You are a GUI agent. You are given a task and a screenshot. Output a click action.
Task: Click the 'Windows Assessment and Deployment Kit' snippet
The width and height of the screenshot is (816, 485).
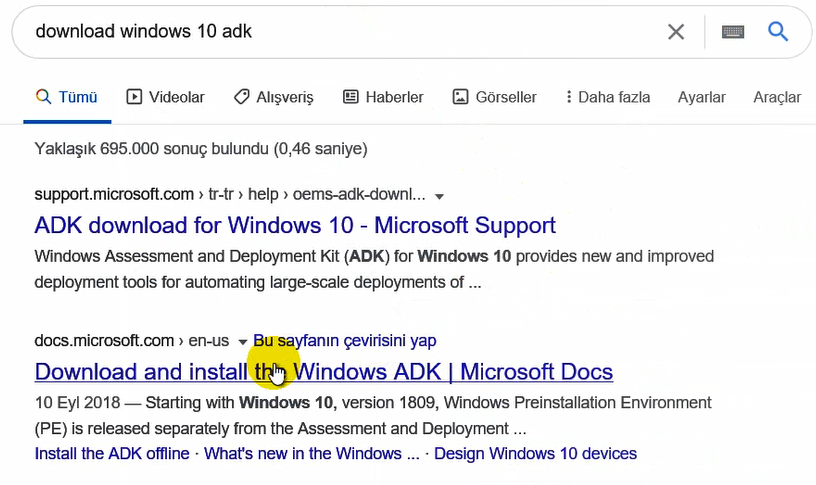pyautogui.click(x=375, y=270)
